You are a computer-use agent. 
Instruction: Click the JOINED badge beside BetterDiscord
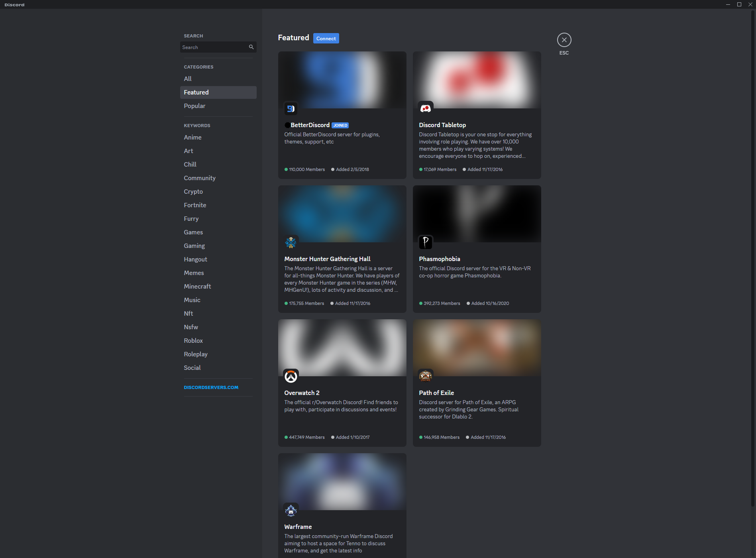(340, 125)
